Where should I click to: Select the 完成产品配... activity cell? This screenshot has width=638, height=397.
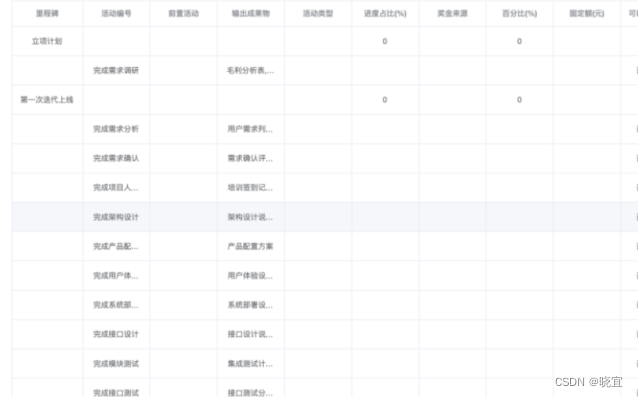tap(116, 246)
